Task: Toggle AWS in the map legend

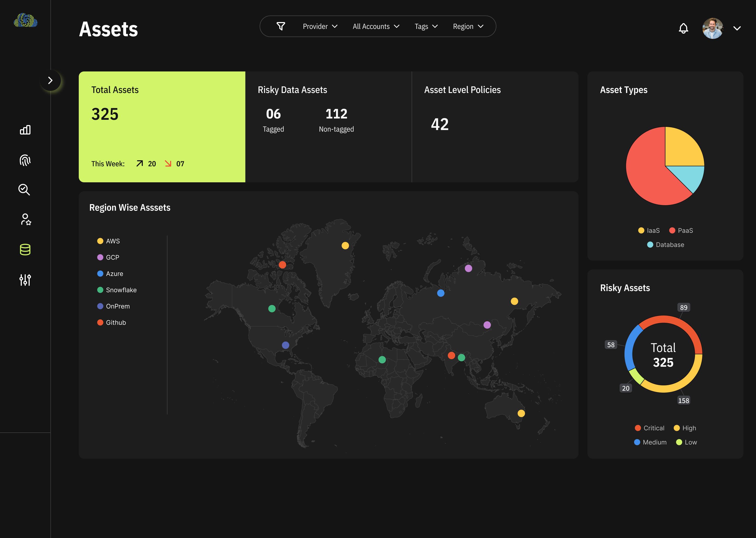Action: pyautogui.click(x=109, y=241)
